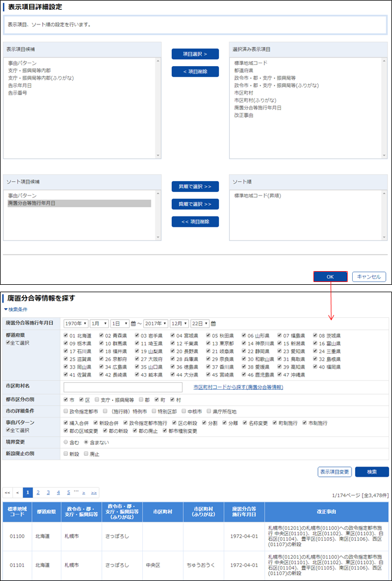Collapse the 検索条件 disclosure triangle
The width and height of the screenshot is (392, 581).
click(x=6, y=309)
